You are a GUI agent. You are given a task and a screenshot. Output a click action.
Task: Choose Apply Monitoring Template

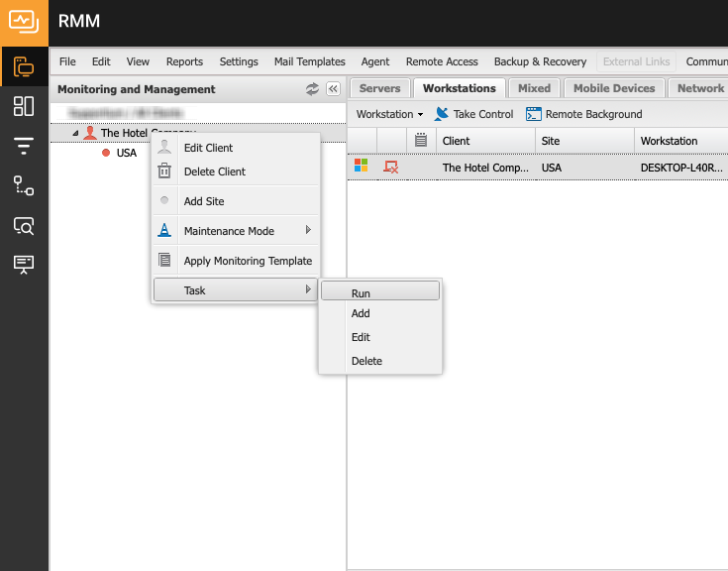click(236, 261)
